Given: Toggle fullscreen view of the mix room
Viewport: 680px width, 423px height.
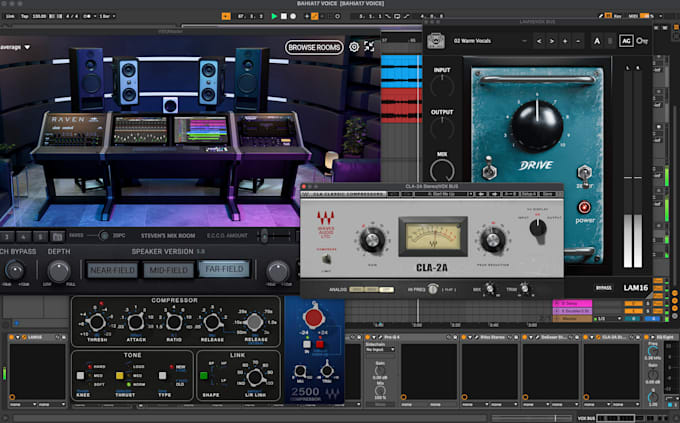Looking at the screenshot, I should [x=369, y=46].
